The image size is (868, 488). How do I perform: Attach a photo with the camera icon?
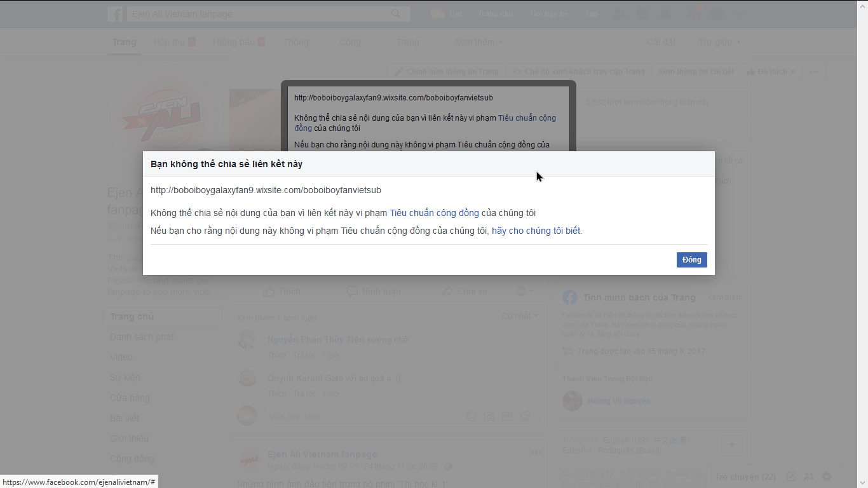pos(489,416)
